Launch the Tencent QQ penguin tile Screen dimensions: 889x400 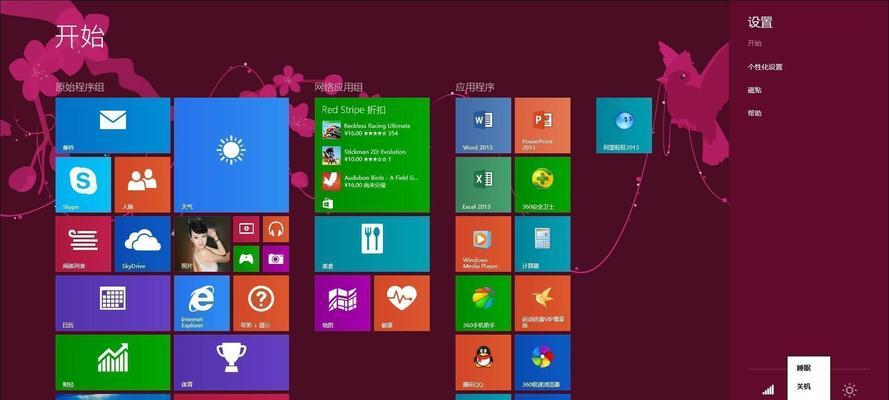(483, 362)
